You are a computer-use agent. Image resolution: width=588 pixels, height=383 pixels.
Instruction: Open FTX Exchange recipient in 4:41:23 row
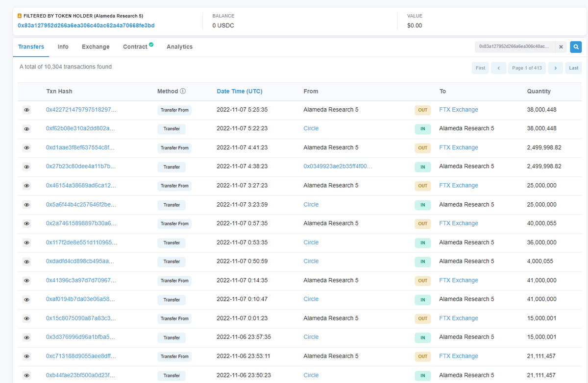pyautogui.click(x=459, y=147)
